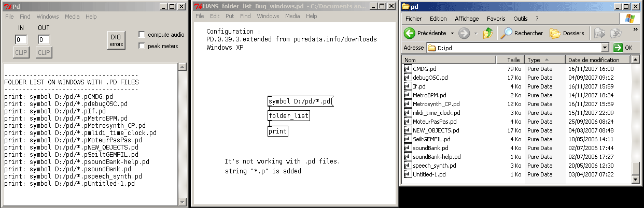
Task: Open the Fichier menu in Explorer
Action: pos(413,19)
